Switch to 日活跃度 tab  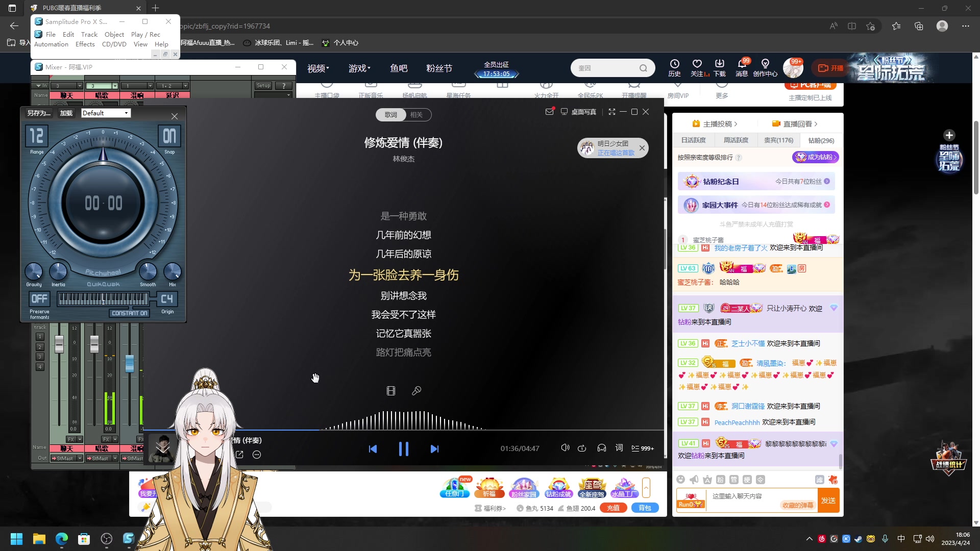click(693, 140)
